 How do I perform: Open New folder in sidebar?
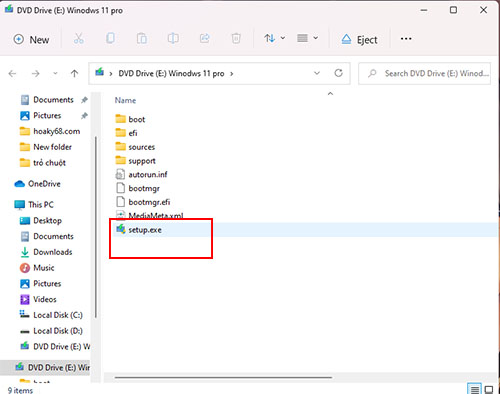point(46,147)
